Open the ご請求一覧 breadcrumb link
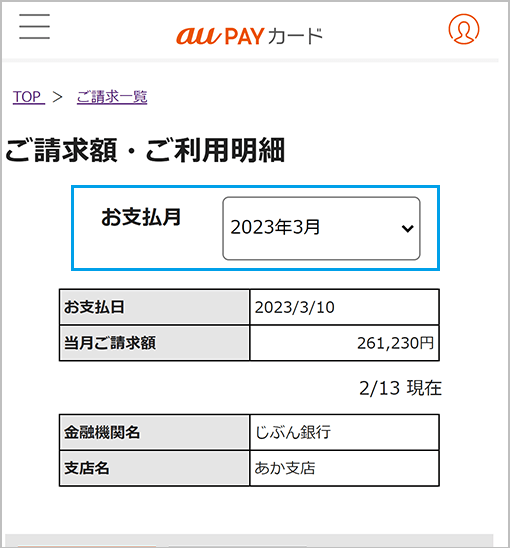This screenshot has height=548, width=510. [x=112, y=97]
